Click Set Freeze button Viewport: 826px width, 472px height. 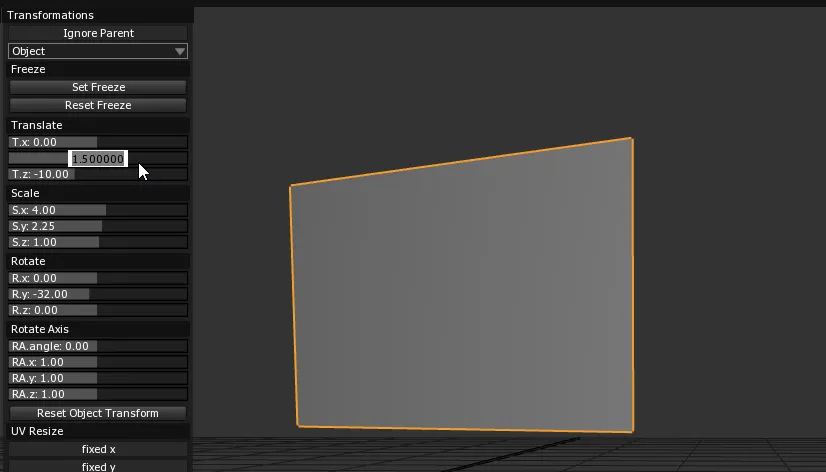pos(98,87)
